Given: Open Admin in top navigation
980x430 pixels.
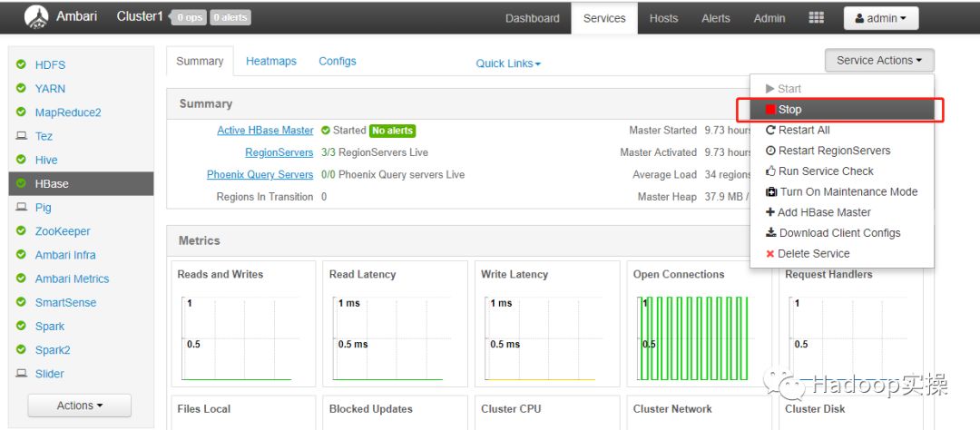Looking at the screenshot, I should tap(769, 18).
